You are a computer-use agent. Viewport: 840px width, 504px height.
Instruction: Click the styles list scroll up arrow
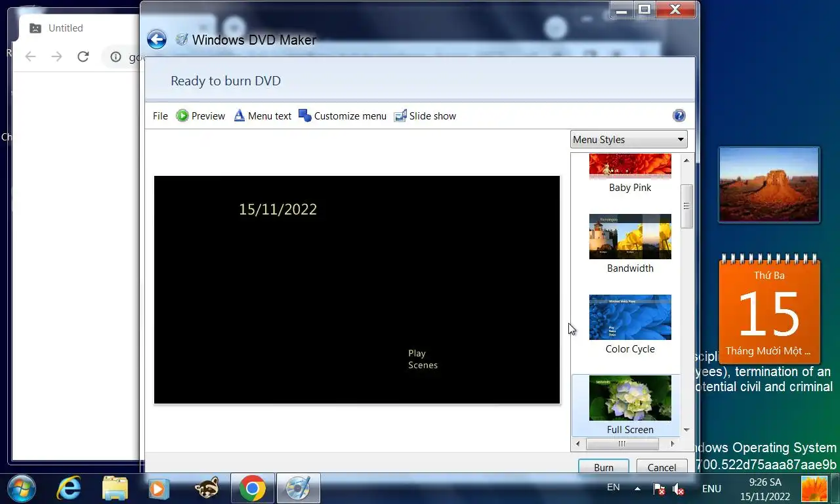point(686,160)
